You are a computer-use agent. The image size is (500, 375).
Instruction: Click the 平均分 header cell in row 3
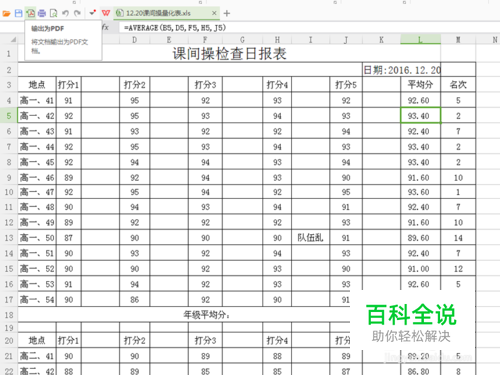coord(420,85)
